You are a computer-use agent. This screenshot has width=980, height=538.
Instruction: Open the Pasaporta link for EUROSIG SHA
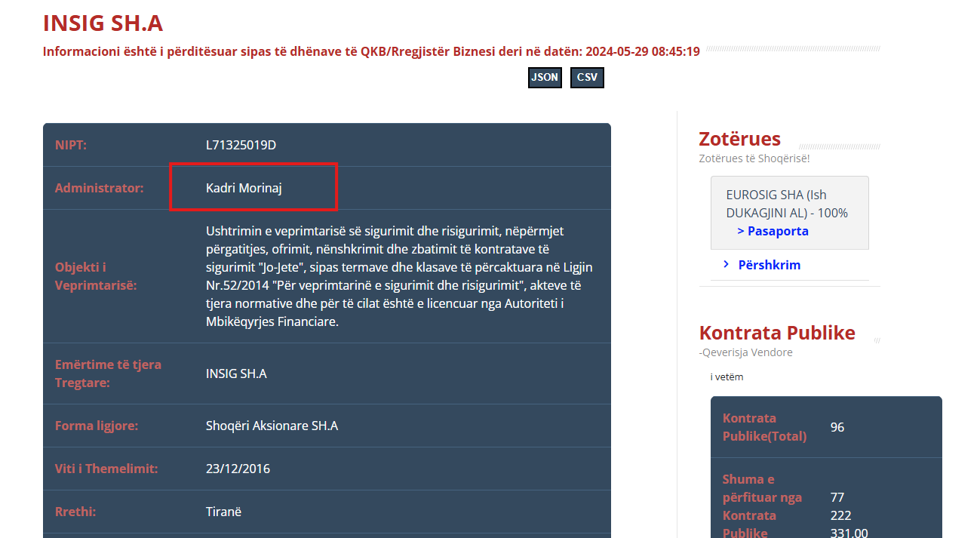[x=773, y=231]
